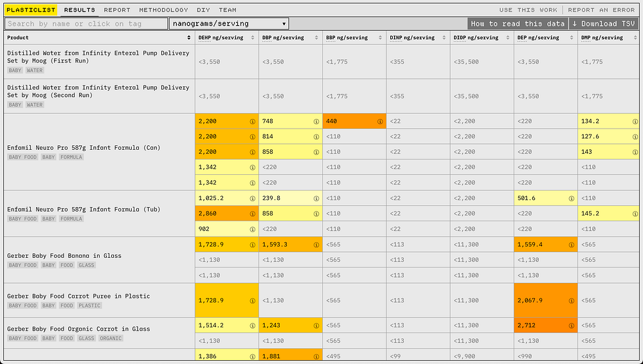Open the REPORT tab
The image size is (643, 364).
117,10
